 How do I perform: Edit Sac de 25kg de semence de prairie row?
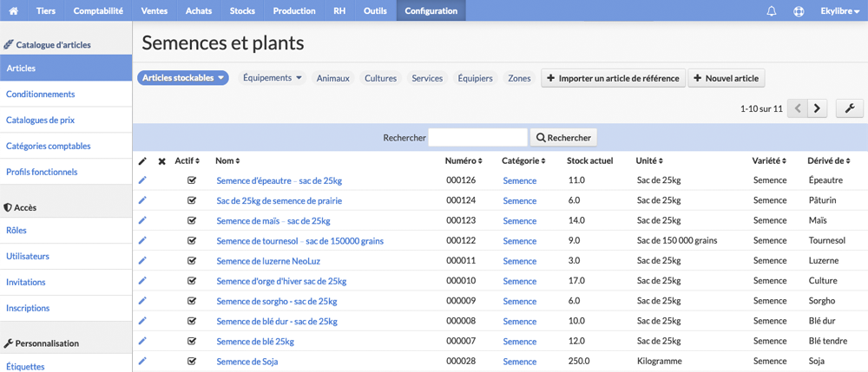click(x=142, y=200)
